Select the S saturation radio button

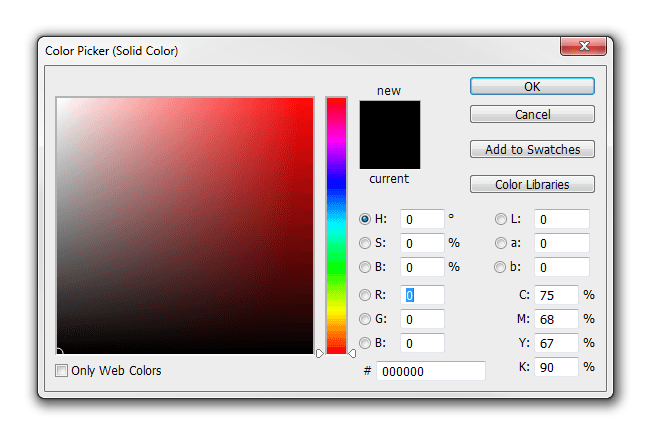[365, 243]
